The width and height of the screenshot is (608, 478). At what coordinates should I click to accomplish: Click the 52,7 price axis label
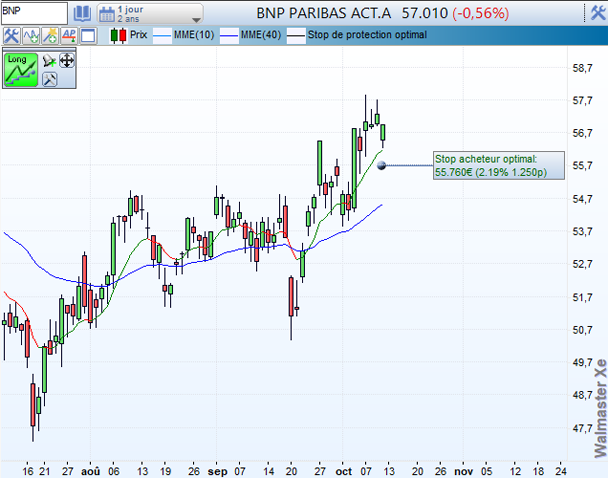click(x=582, y=264)
